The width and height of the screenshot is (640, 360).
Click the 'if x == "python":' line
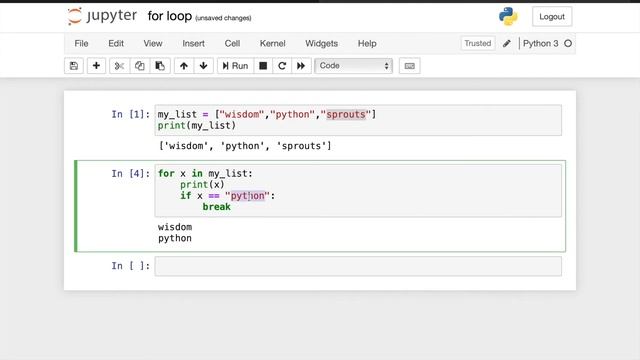pos(228,196)
